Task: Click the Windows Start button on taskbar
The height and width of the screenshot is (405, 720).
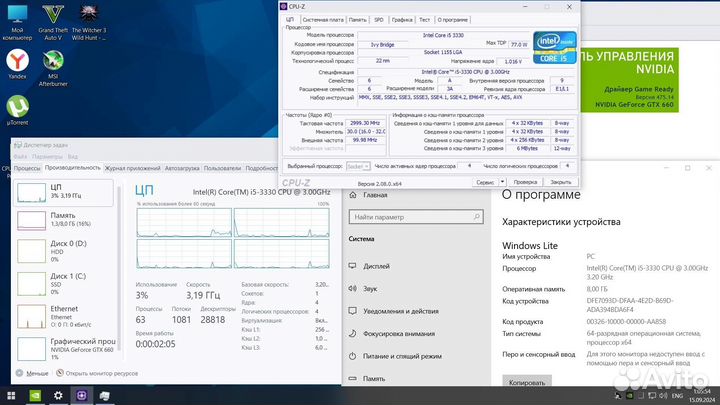Action: pyautogui.click(x=9, y=395)
